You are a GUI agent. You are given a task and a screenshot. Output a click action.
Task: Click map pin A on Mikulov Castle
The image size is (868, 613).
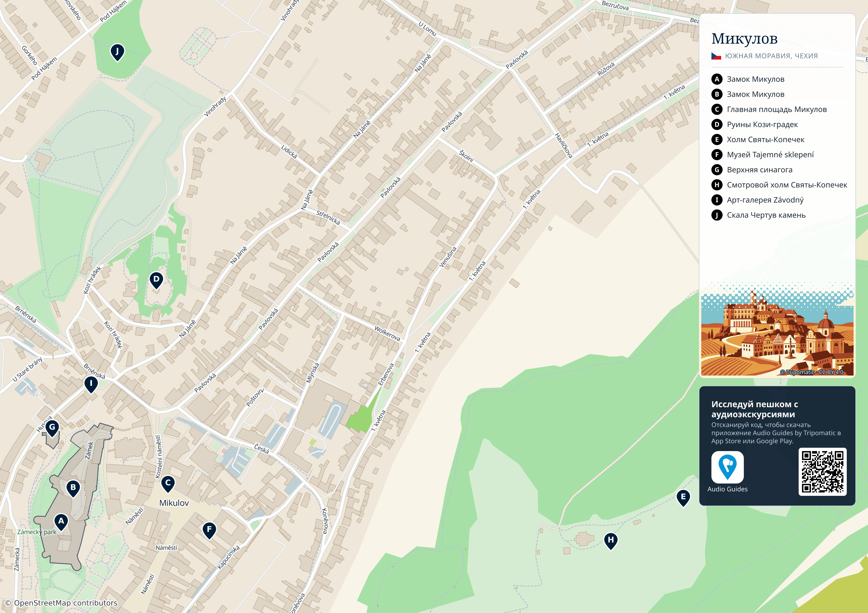pyautogui.click(x=61, y=522)
